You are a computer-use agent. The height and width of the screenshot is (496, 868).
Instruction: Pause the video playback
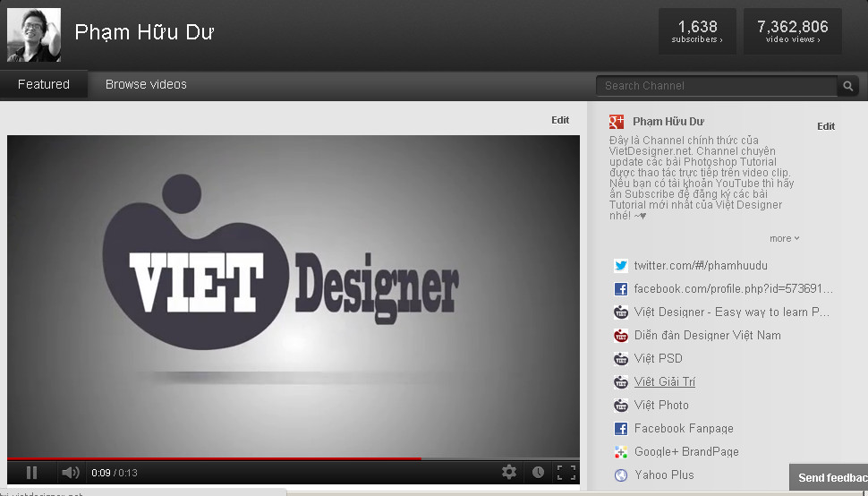click(31, 472)
